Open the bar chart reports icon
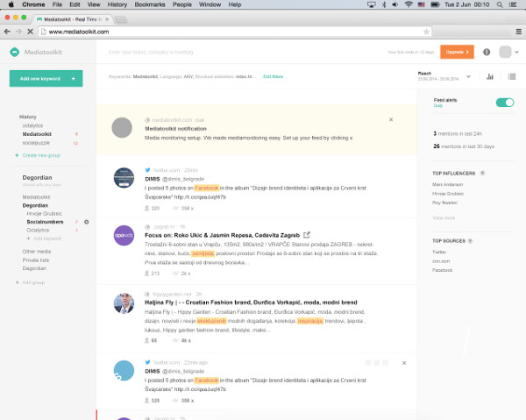Screen dimensions: 526x420 490,76
